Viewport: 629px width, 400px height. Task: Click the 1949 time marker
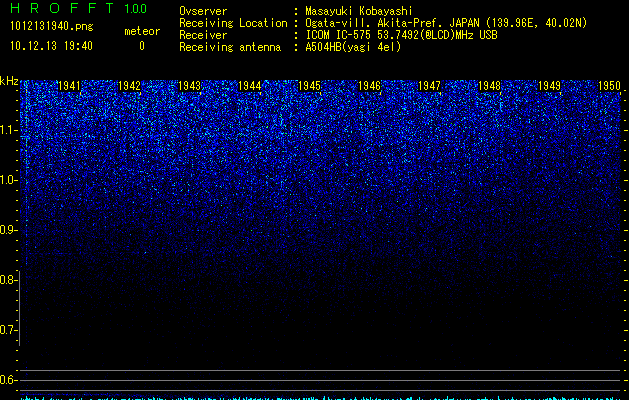(549, 86)
